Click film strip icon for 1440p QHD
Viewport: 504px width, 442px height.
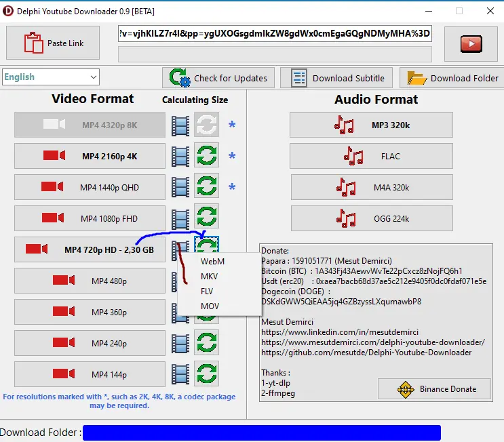point(180,188)
